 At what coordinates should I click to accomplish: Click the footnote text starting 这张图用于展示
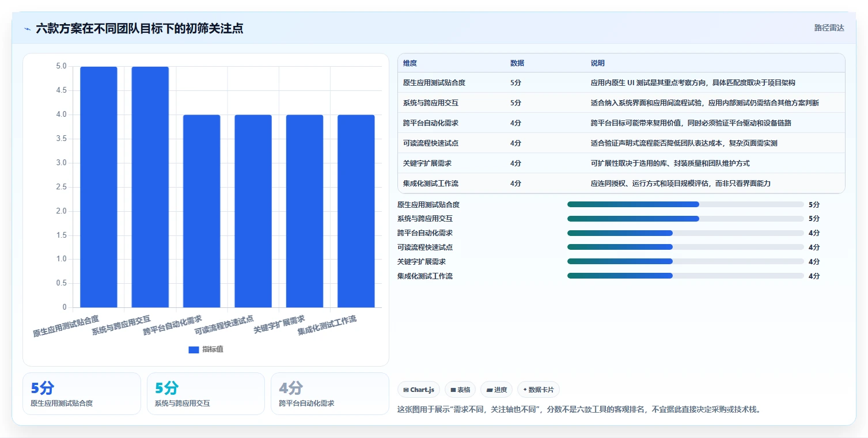click(x=579, y=410)
